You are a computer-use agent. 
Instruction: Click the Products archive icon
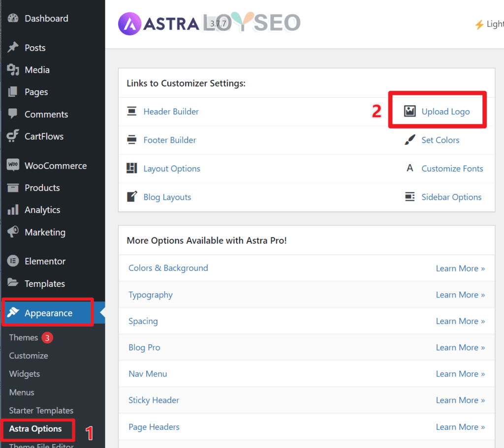point(13,187)
